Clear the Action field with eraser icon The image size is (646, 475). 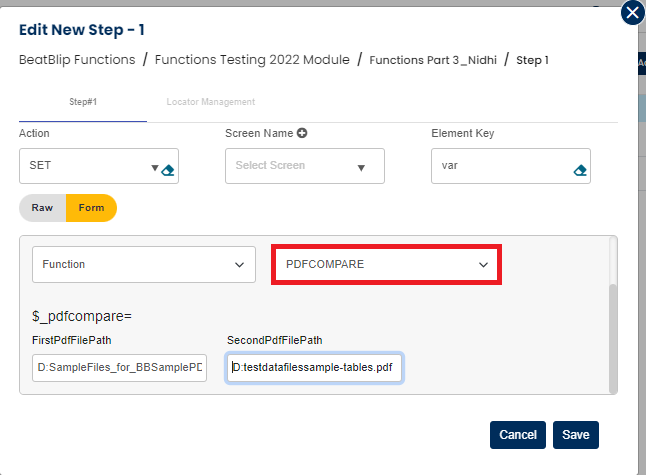tap(168, 170)
